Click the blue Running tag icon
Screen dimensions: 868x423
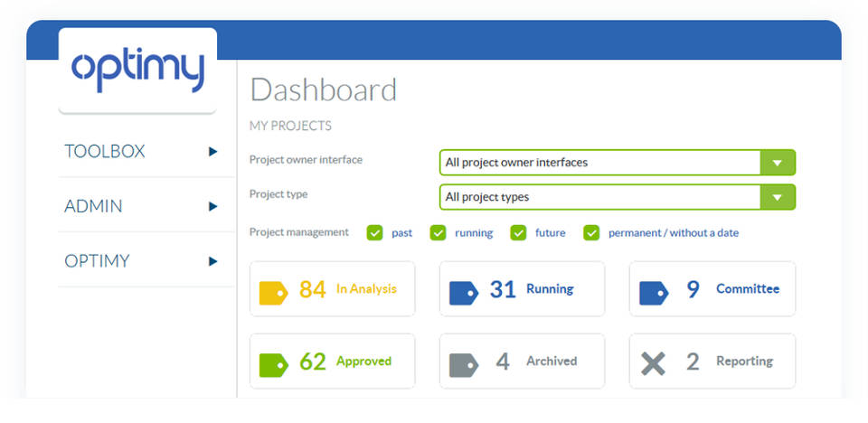463,292
